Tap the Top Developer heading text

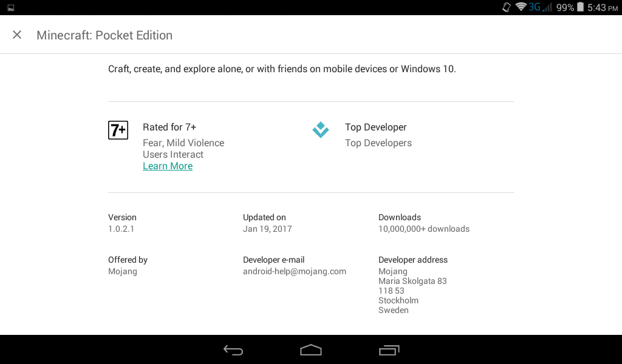375,127
